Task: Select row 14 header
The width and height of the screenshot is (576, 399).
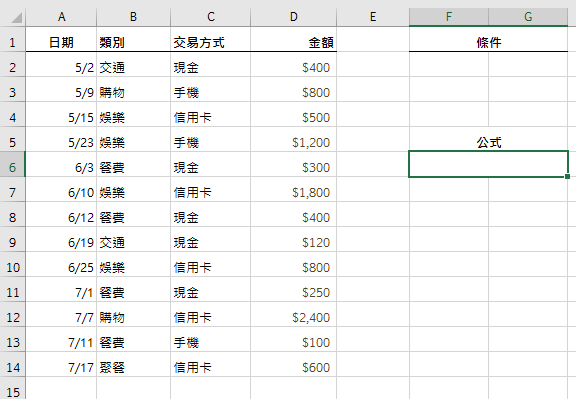Action: [x=12, y=367]
